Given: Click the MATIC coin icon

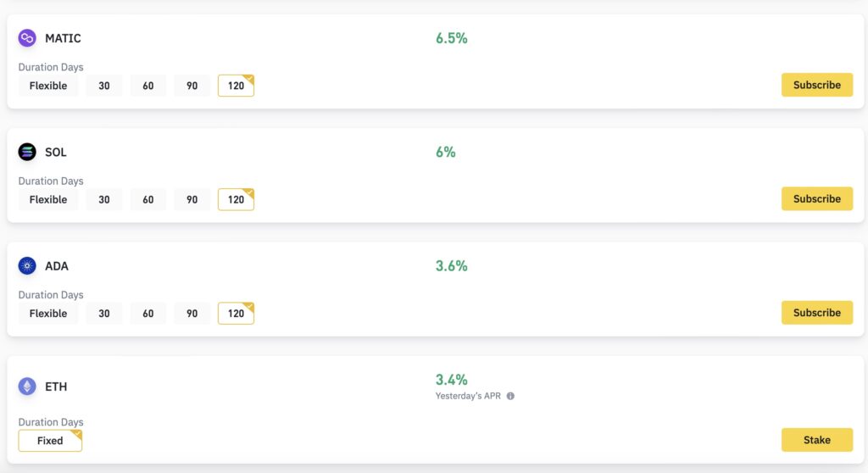Looking at the screenshot, I should (x=27, y=38).
